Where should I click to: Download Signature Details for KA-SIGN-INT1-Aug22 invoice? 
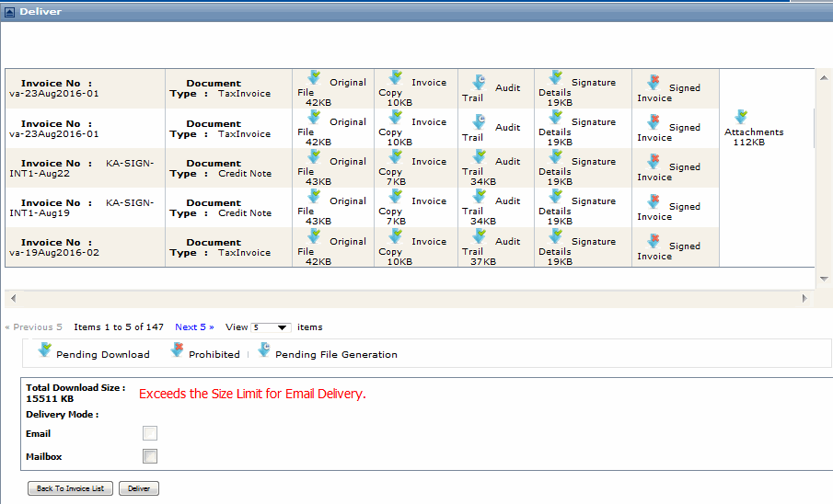[555, 157]
